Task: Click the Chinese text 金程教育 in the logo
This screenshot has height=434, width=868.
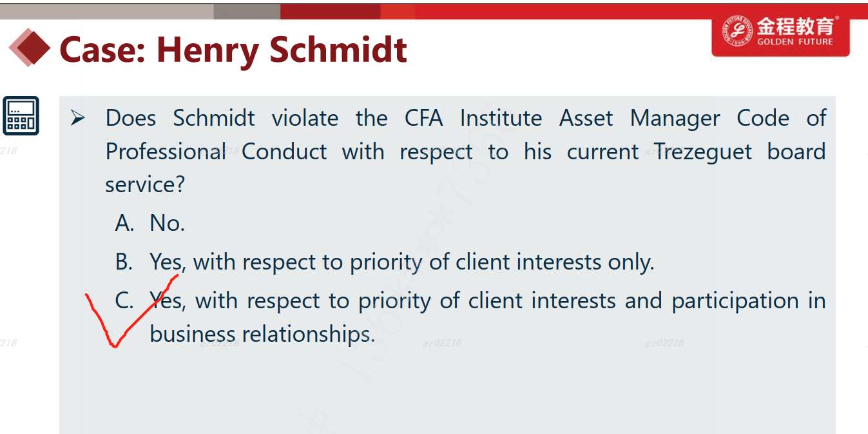Action: [x=795, y=26]
